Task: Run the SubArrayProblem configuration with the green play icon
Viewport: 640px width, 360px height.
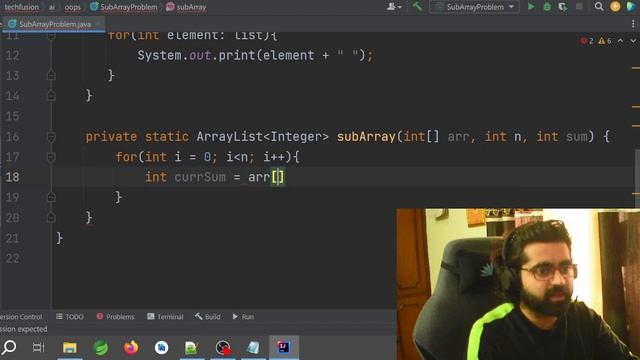Action: point(531,7)
